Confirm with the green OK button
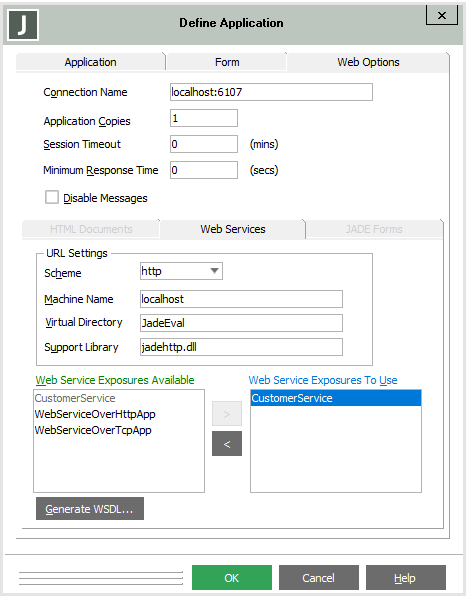Image resolution: width=468 pixels, height=598 pixels. coord(232,578)
